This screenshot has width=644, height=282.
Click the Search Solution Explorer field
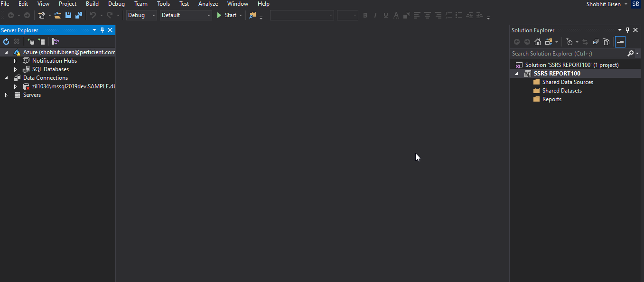pyautogui.click(x=568, y=54)
